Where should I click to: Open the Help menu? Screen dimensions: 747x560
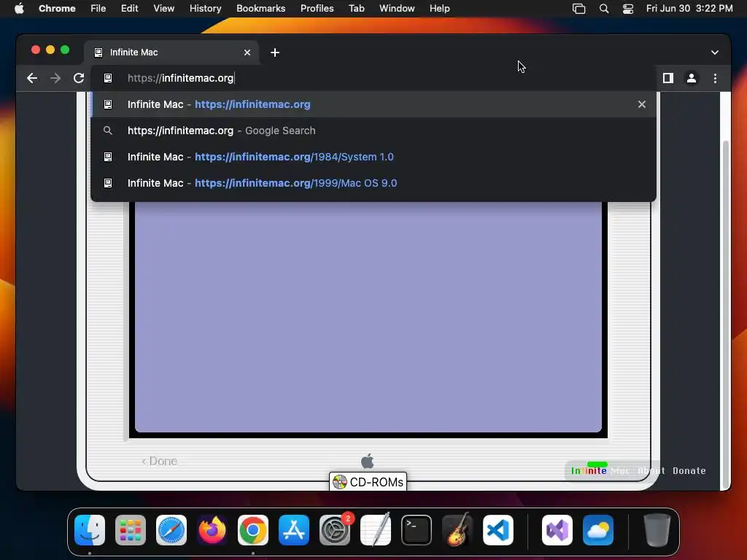point(439,9)
